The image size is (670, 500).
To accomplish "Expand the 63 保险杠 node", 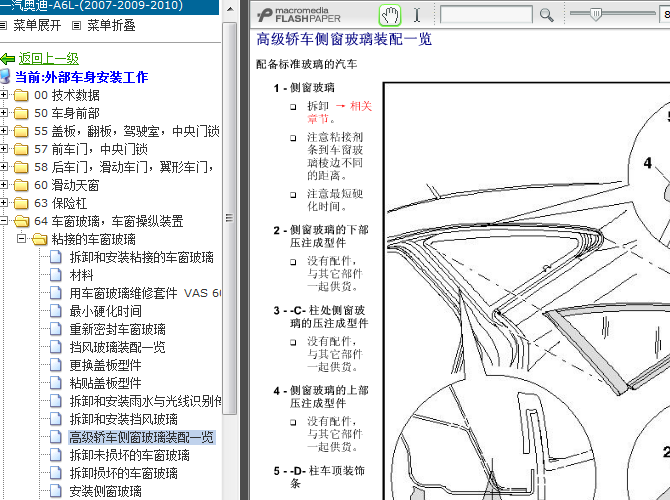I will point(3,202).
